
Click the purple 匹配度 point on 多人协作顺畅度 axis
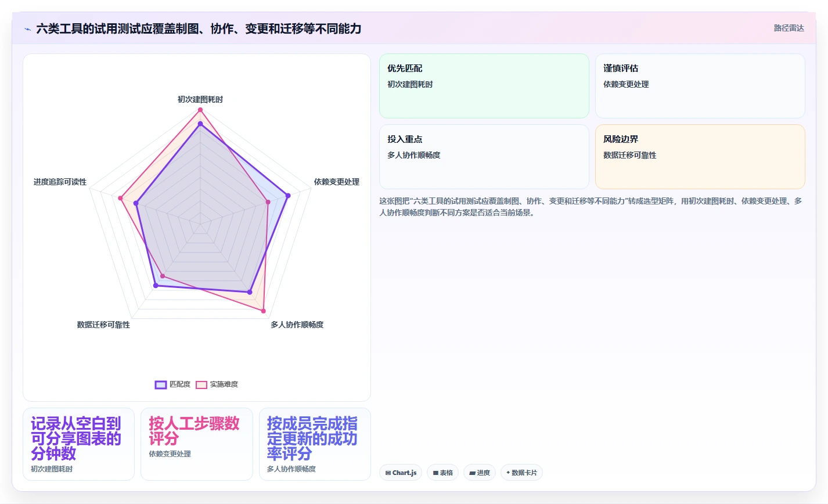tap(250, 292)
